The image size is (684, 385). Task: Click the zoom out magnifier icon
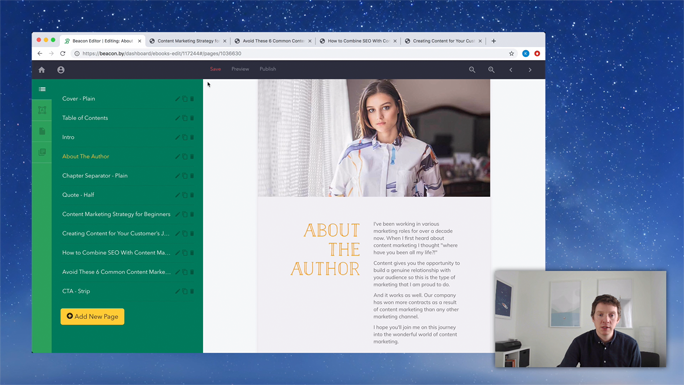(x=472, y=70)
